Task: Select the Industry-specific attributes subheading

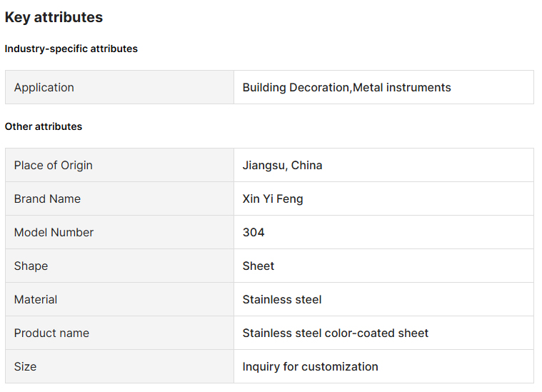Action: point(71,49)
